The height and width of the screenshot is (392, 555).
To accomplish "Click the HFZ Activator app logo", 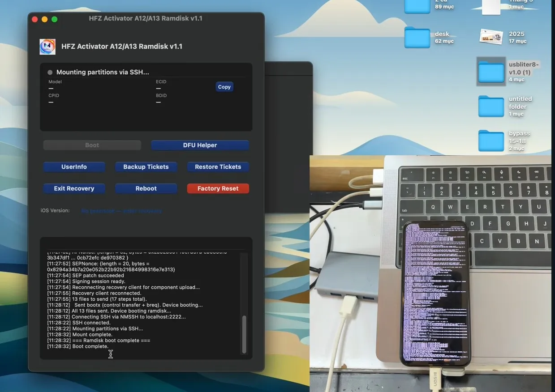I will pyautogui.click(x=47, y=47).
